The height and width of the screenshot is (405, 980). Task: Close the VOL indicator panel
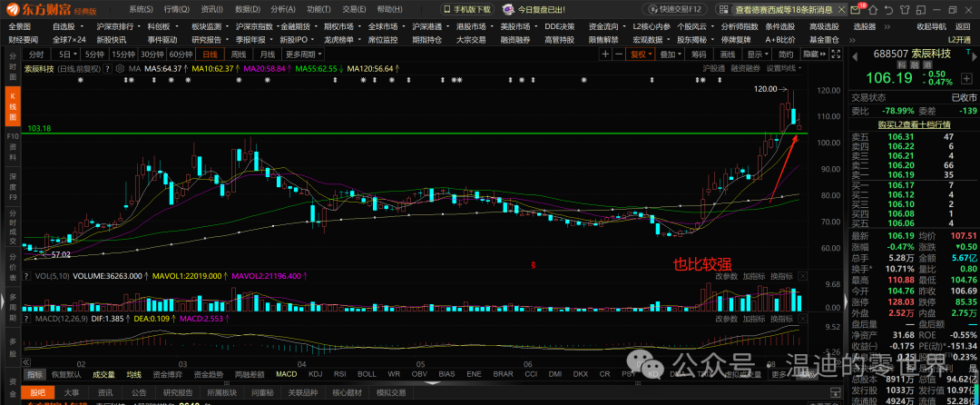click(x=802, y=276)
